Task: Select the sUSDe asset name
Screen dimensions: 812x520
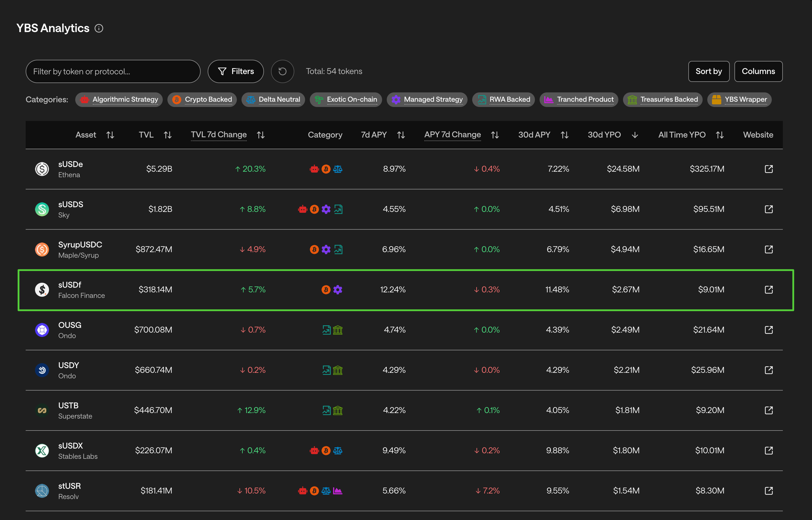Action: [x=71, y=164]
